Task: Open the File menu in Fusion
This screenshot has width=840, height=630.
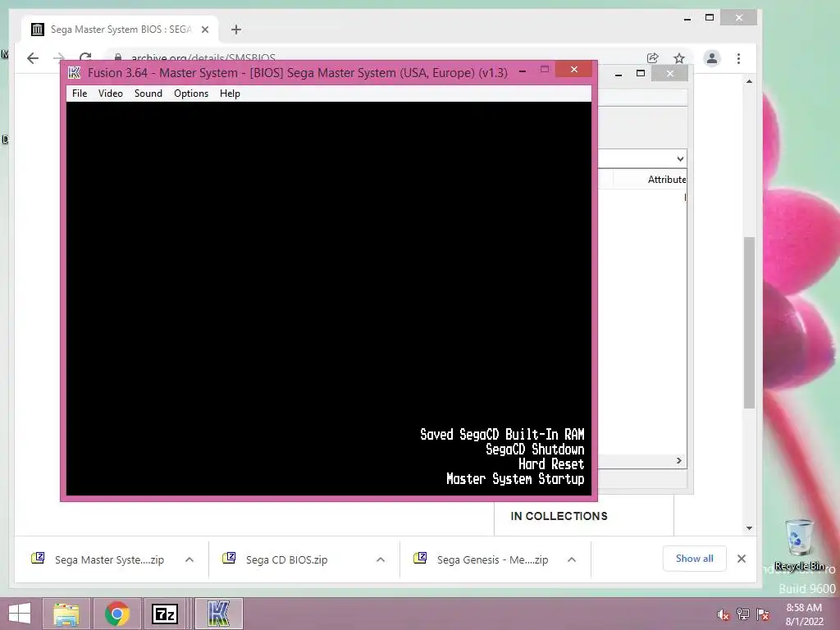Action: pos(80,94)
